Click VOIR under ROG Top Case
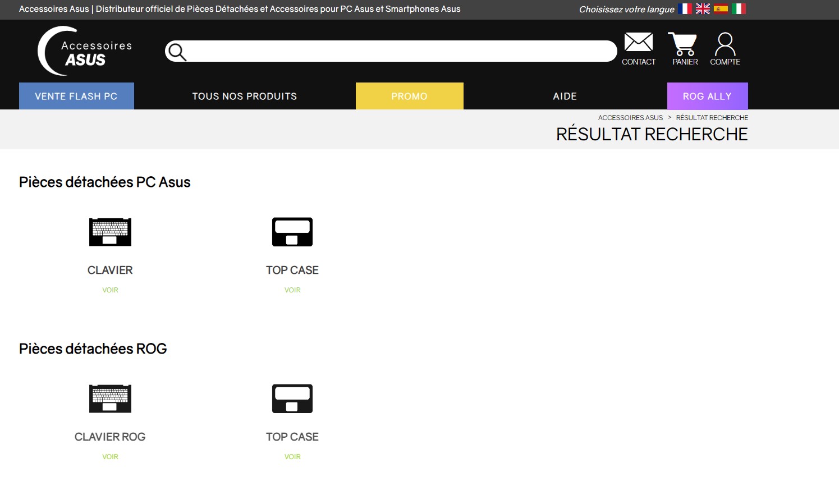839x504 pixels. [x=292, y=457]
